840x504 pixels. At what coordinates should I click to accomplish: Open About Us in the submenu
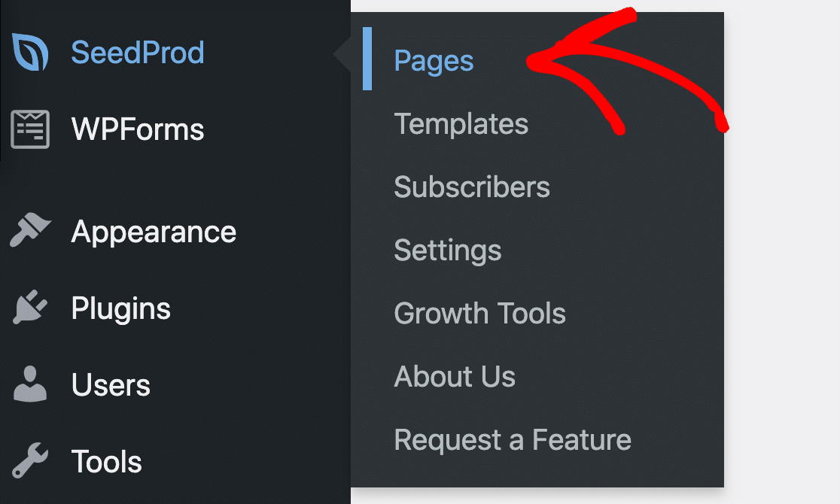click(x=455, y=377)
